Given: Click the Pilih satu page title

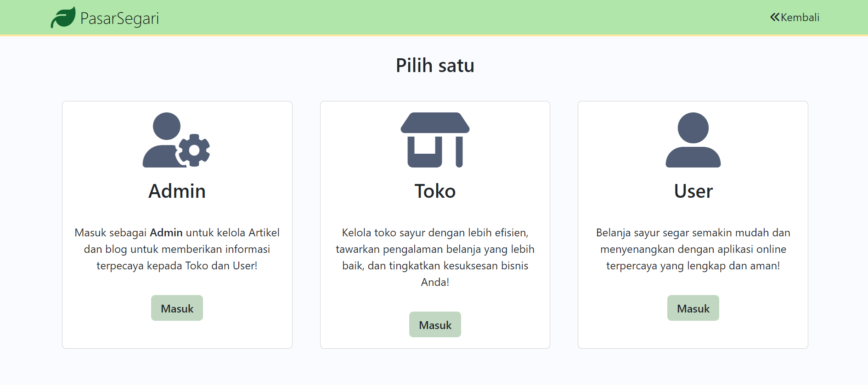Looking at the screenshot, I should tap(435, 65).
